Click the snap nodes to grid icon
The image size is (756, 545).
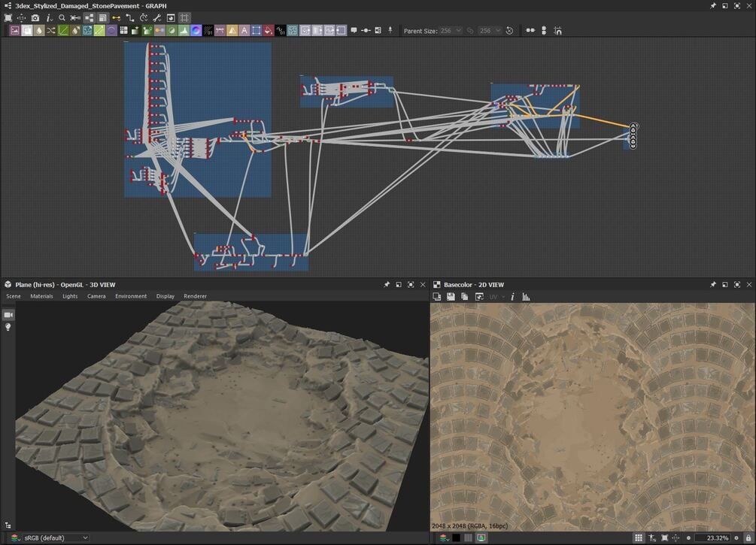pos(558,30)
